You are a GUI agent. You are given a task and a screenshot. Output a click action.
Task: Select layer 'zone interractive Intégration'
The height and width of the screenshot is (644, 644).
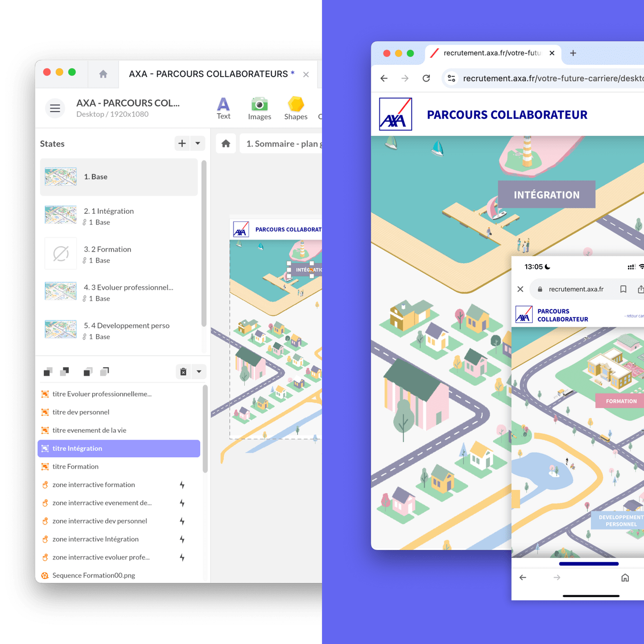tap(119, 539)
